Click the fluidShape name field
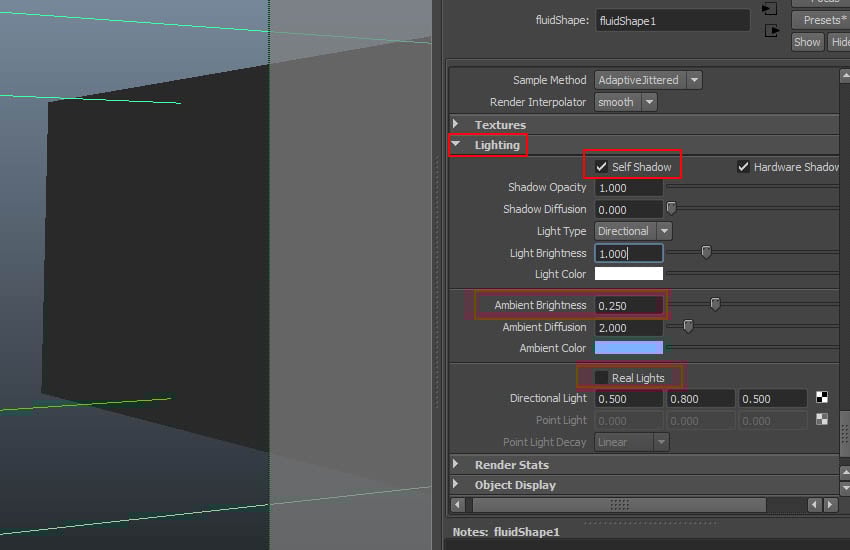The height and width of the screenshot is (550, 850). click(672, 21)
